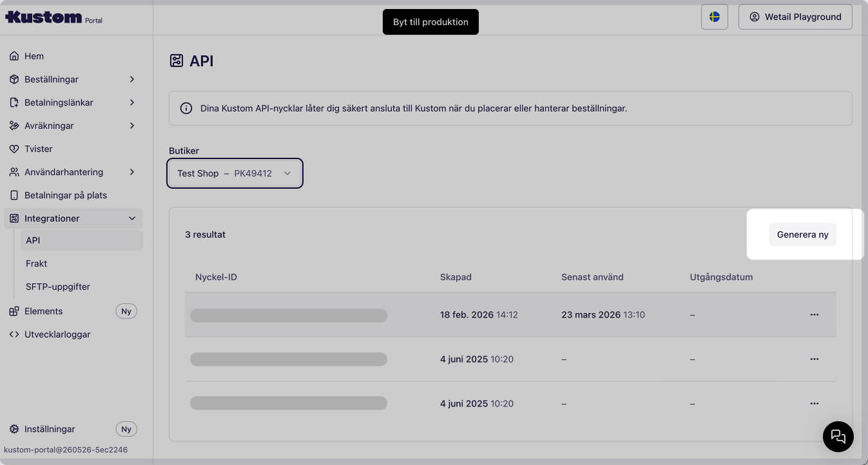Click Byt till produktion button
This screenshot has width=868, height=465.
(x=430, y=22)
